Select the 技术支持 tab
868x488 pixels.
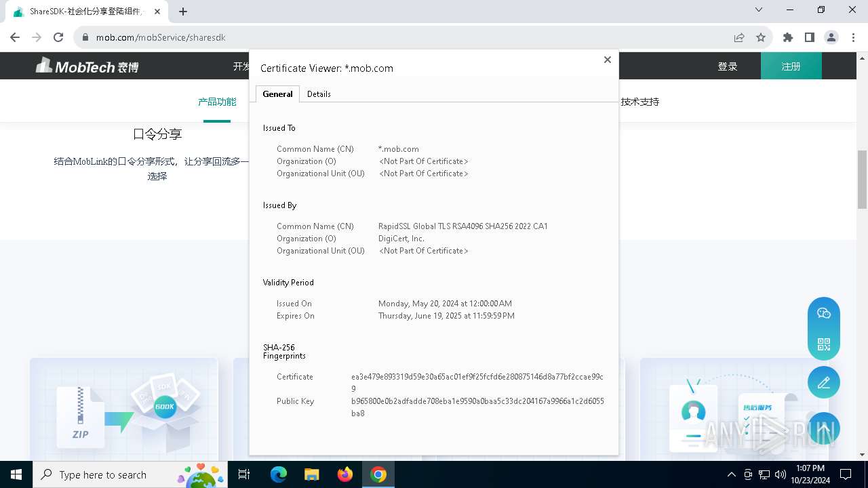(640, 102)
